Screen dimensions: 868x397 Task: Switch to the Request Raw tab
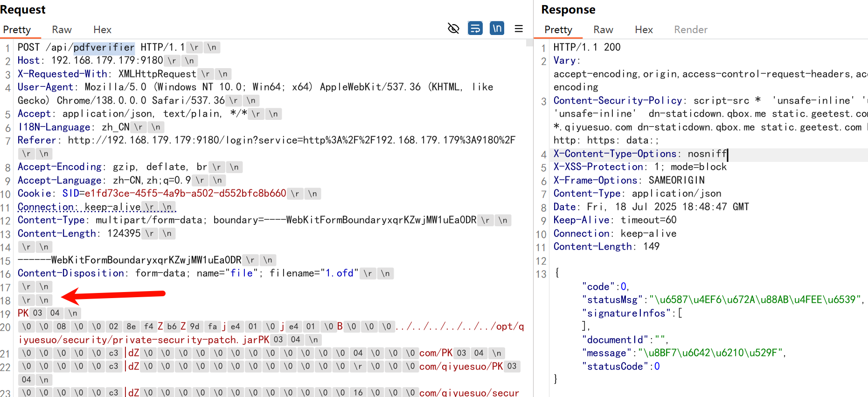pos(62,30)
